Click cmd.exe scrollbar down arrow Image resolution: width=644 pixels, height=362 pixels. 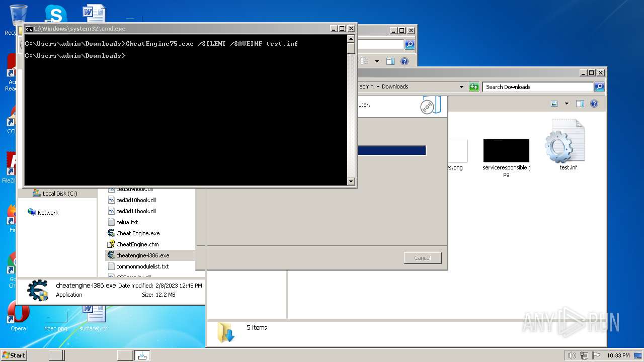[351, 182]
